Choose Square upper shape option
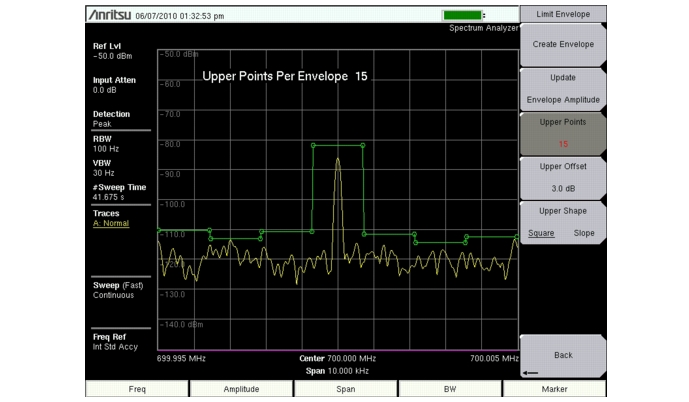The height and width of the screenshot is (402, 689). click(x=542, y=233)
